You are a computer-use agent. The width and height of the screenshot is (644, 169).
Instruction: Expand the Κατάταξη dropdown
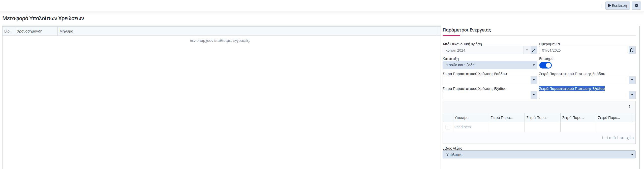pyautogui.click(x=489, y=65)
